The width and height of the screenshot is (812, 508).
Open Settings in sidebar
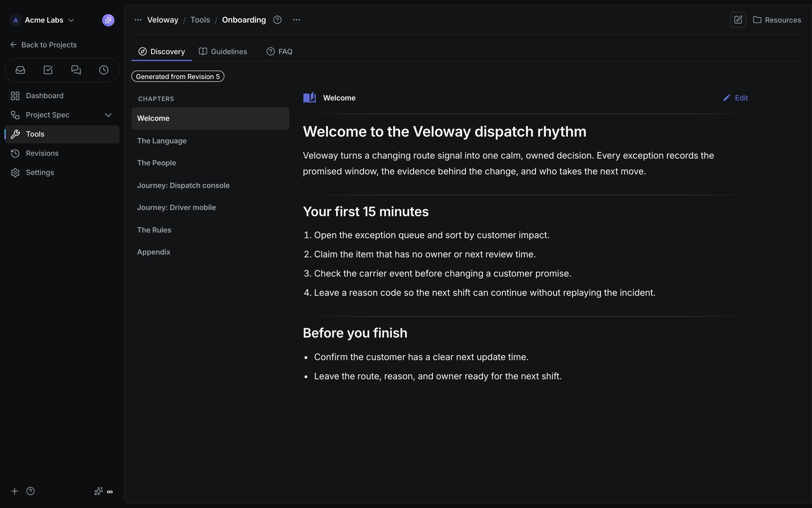[x=62, y=172]
